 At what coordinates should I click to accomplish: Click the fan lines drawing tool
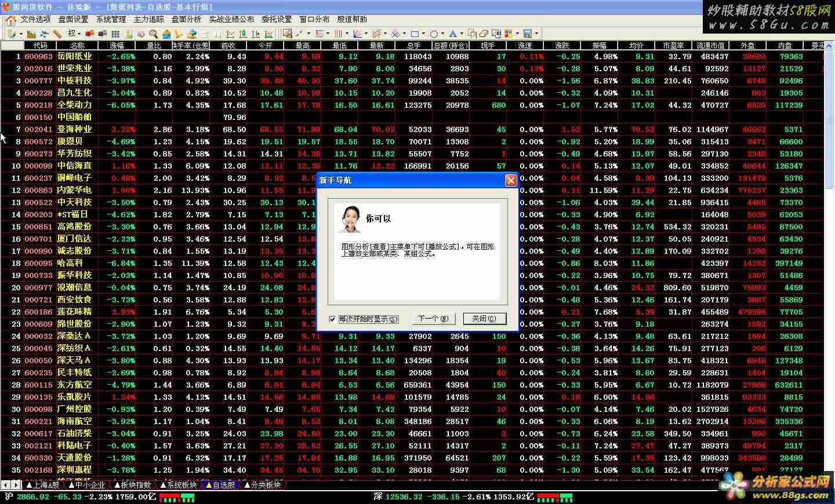358,34
